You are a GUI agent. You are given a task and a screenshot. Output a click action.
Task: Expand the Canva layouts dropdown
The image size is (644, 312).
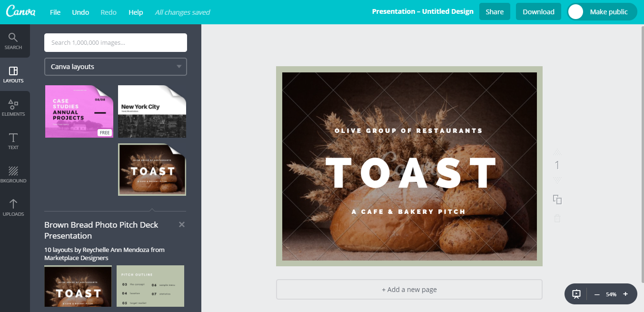[x=116, y=67]
